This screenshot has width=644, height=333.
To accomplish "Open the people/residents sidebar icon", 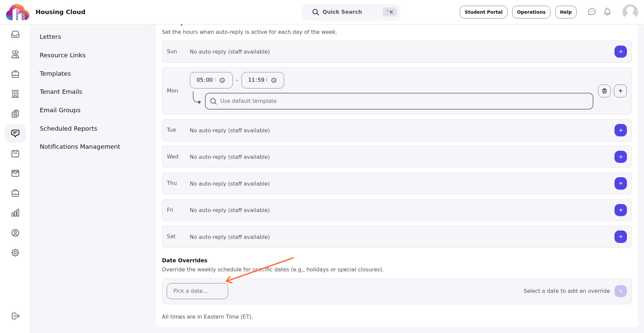I will [15, 54].
